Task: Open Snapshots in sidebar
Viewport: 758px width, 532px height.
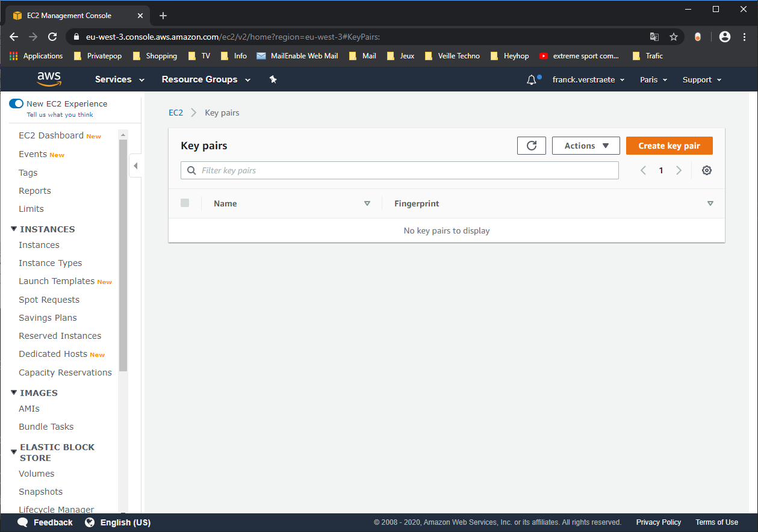Action: coord(40,492)
